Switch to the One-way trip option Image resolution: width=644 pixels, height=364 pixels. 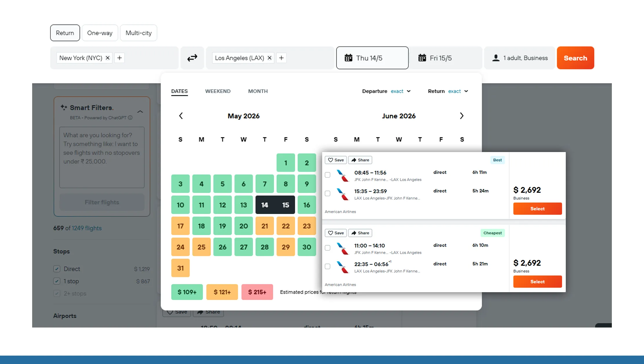[x=100, y=33]
